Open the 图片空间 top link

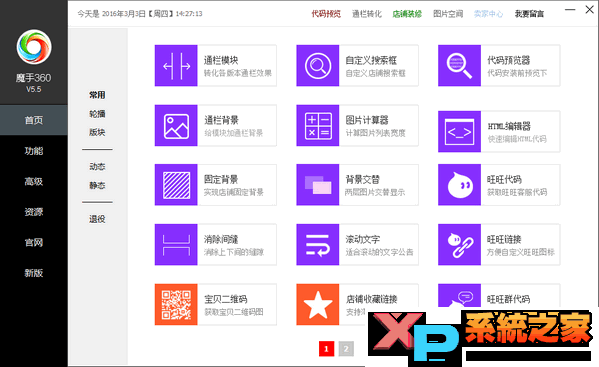pos(448,14)
